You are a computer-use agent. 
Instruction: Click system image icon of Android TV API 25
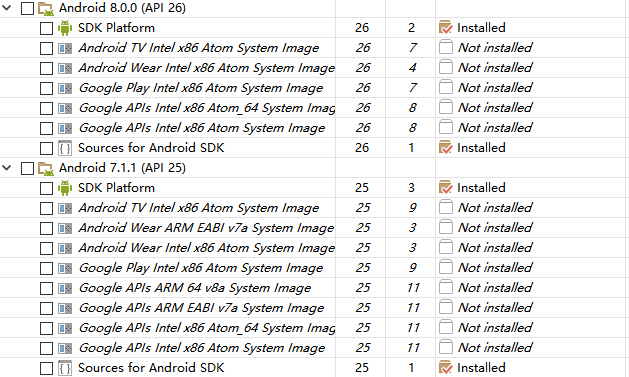[x=65, y=208]
